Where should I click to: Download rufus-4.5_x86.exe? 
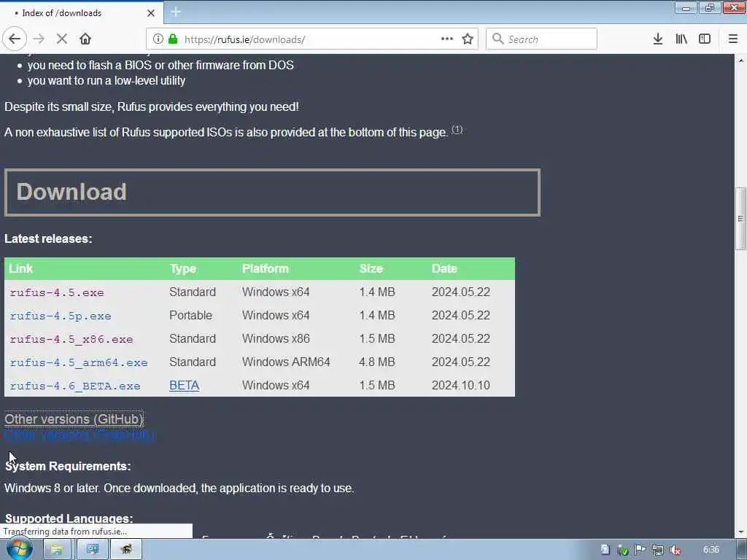pyautogui.click(x=71, y=339)
